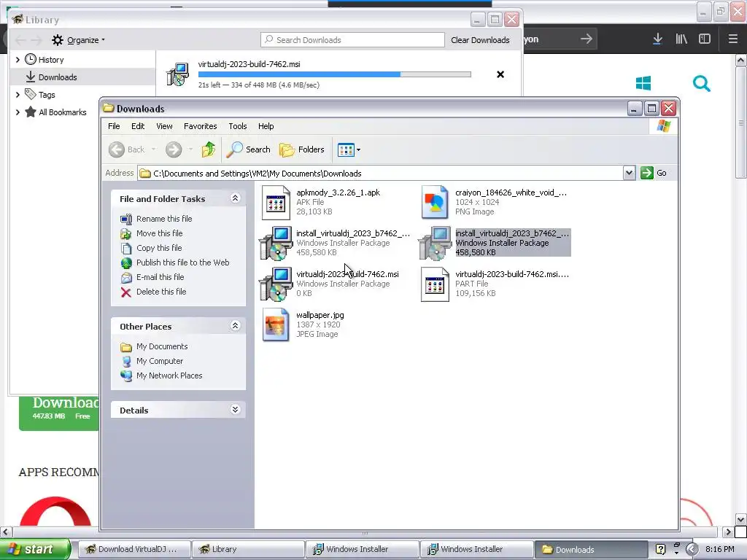Click Clear Downloads button in Library
The width and height of the screenshot is (747, 560).
(480, 40)
